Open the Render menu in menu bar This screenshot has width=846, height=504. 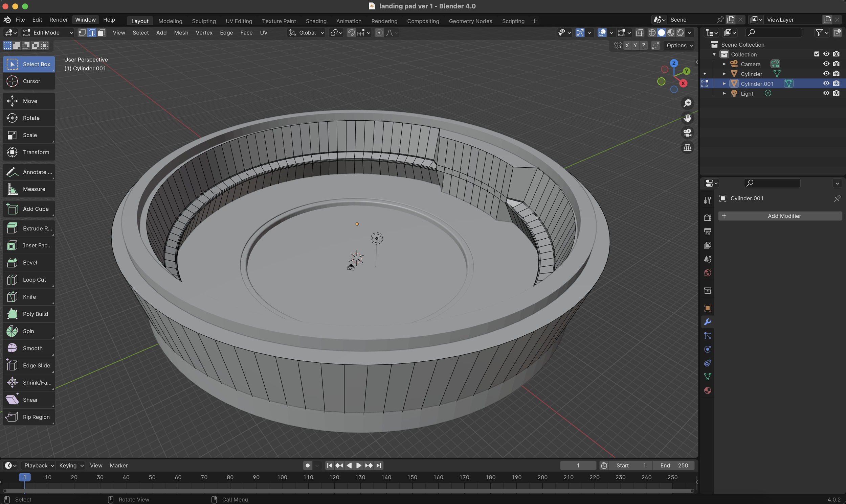pos(58,19)
